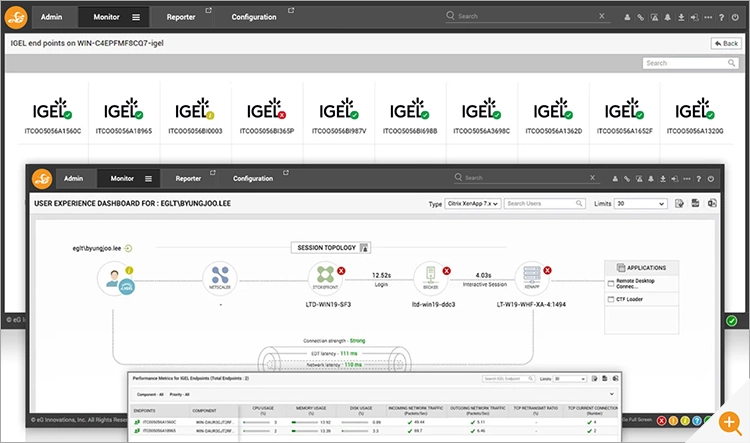Screen dimensions: 750x443
Task: Open the Configuration tab in the front window
Action: 253,178
